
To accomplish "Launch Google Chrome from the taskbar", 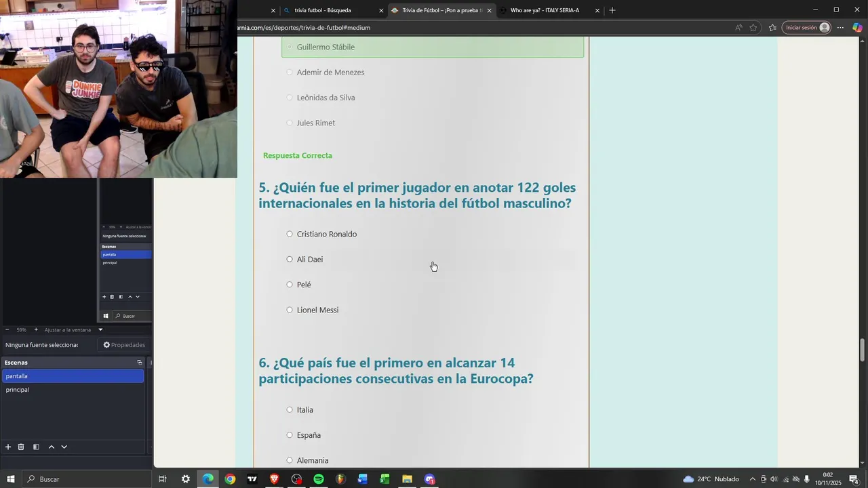I will 230,479.
